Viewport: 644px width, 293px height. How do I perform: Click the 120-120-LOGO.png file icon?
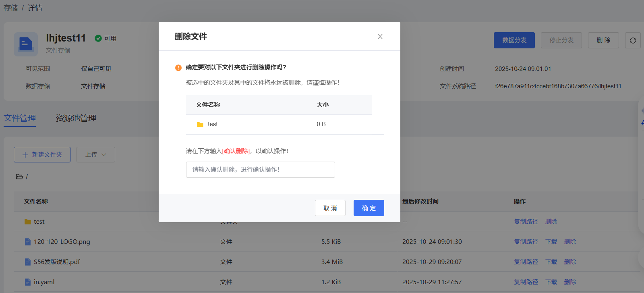pos(28,242)
